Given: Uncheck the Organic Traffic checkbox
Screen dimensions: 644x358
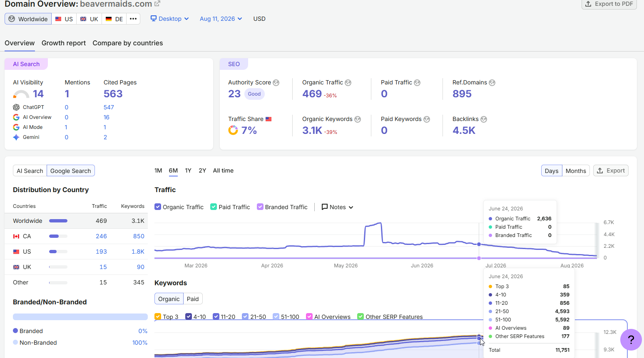Looking at the screenshot, I should (x=158, y=207).
